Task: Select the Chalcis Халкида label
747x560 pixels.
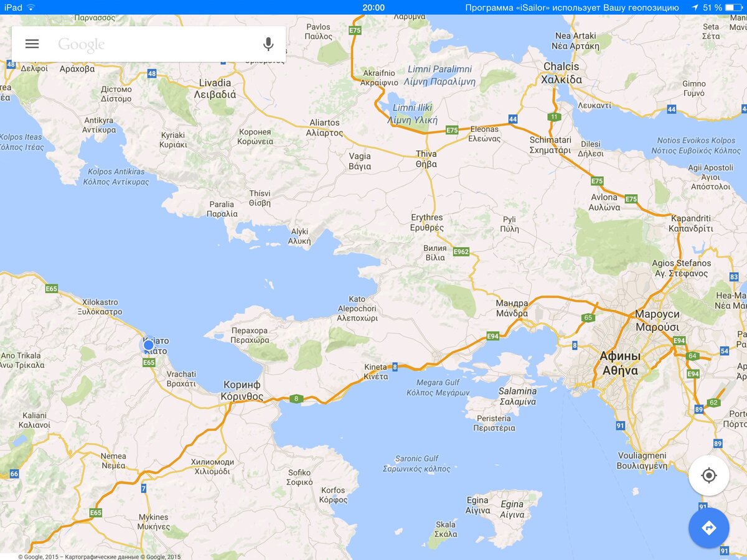Action: point(561,73)
